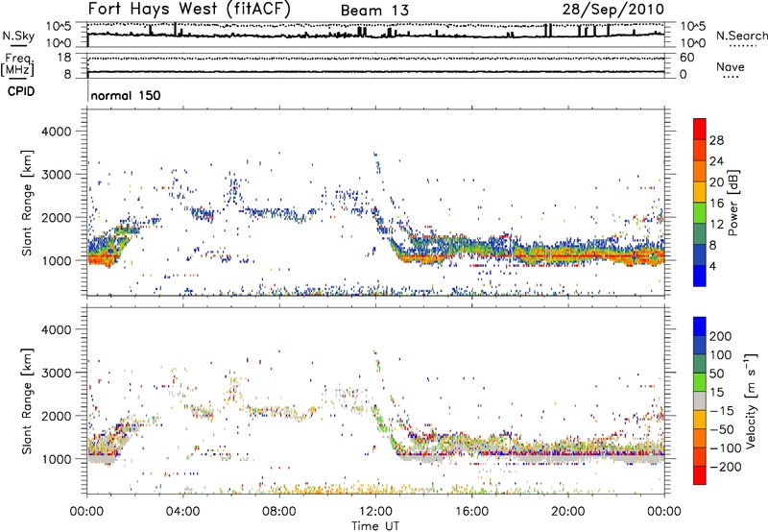
Task: Click the Slant Range label of the power panel
Action: click(27, 203)
